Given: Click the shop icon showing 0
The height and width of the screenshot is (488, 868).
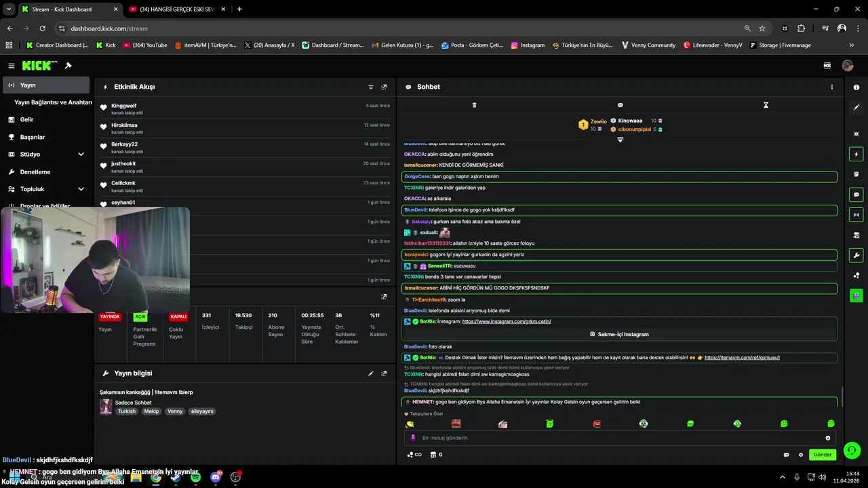Looking at the screenshot, I should coord(437,455).
